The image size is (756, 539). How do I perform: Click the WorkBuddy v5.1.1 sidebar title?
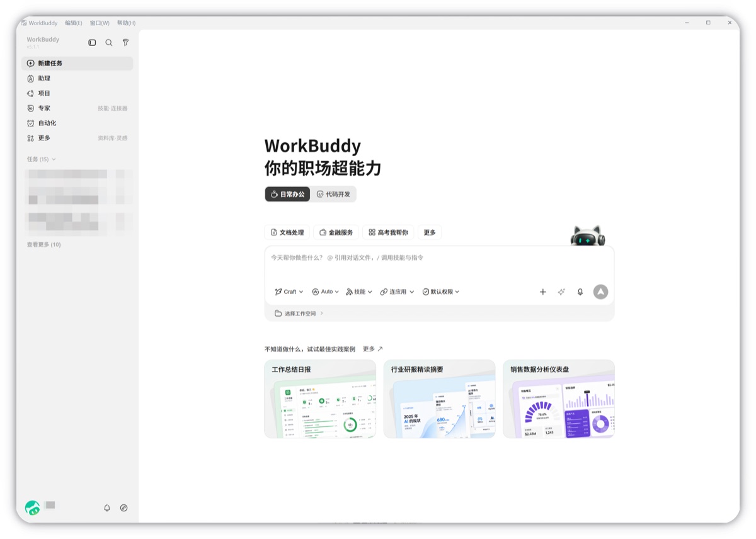pyautogui.click(x=43, y=42)
